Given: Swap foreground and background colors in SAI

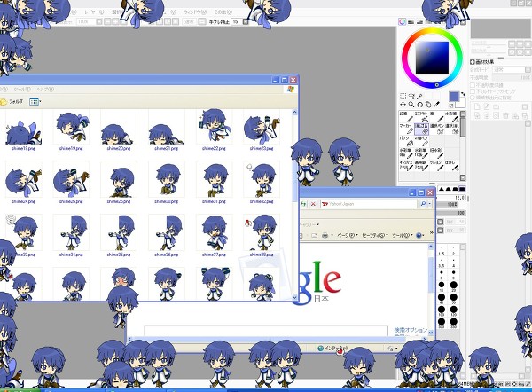Looking at the screenshot, I should point(463,94).
